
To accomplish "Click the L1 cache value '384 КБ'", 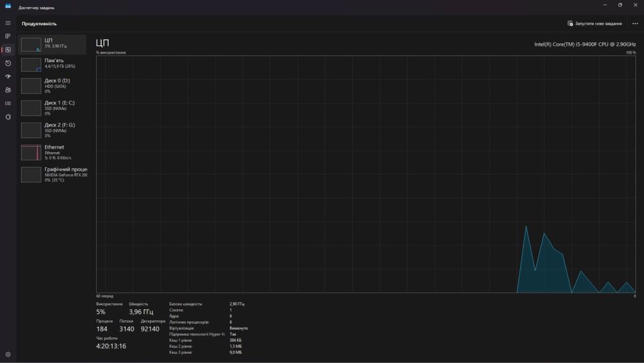I will point(235,340).
